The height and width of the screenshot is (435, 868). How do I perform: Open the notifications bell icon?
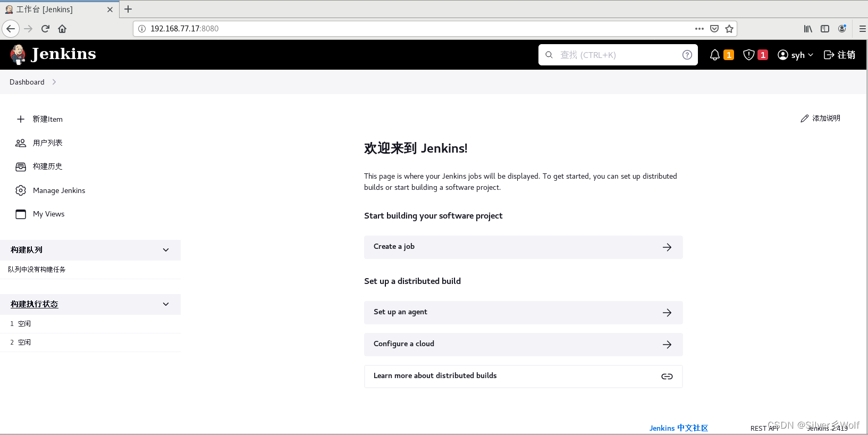pyautogui.click(x=715, y=55)
